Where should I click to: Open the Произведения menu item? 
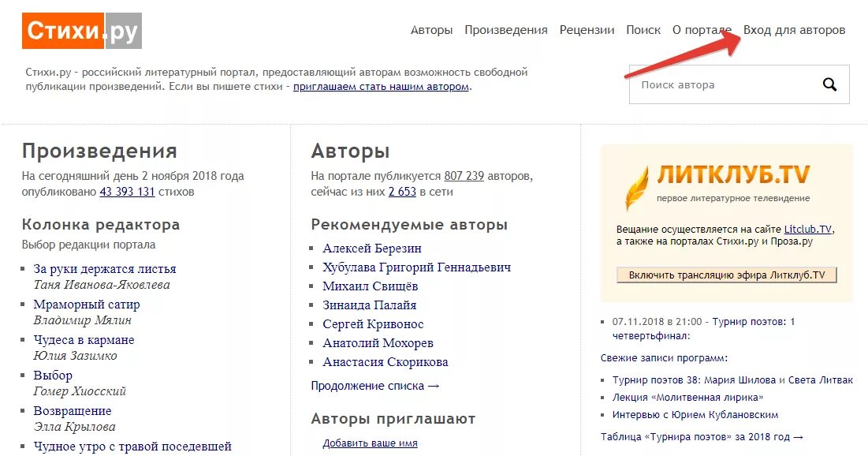506,30
